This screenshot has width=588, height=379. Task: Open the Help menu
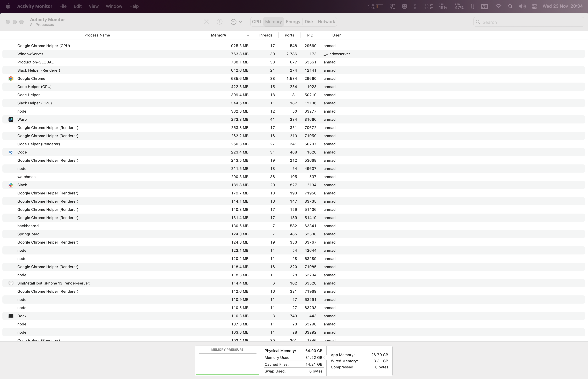pyautogui.click(x=134, y=6)
